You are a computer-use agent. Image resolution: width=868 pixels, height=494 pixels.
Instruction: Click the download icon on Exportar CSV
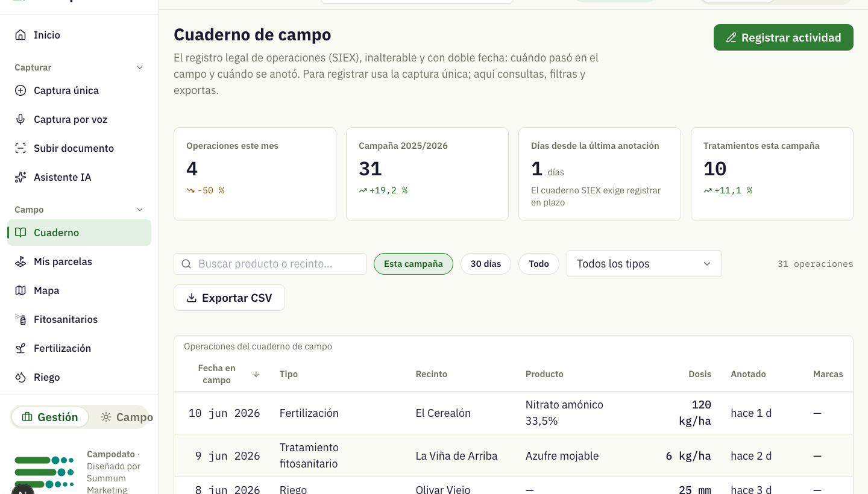[192, 298]
